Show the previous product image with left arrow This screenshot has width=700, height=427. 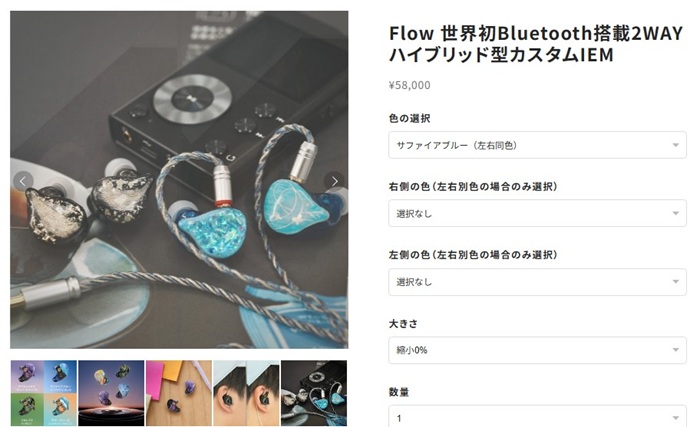[23, 181]
